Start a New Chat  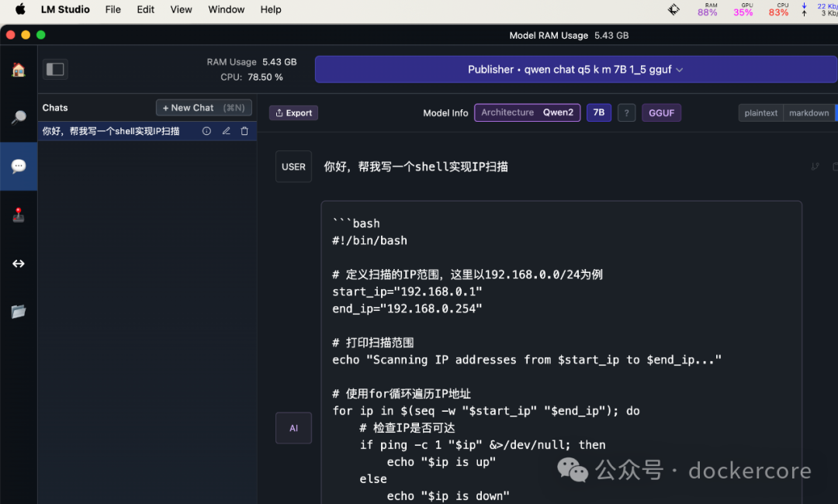click(203, 107)
